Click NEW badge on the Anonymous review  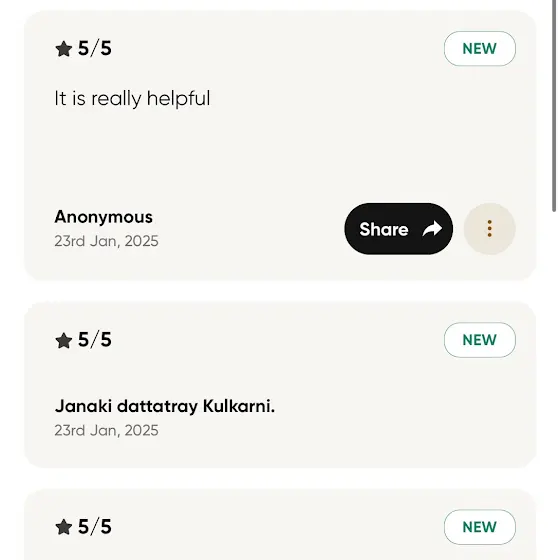480,49
